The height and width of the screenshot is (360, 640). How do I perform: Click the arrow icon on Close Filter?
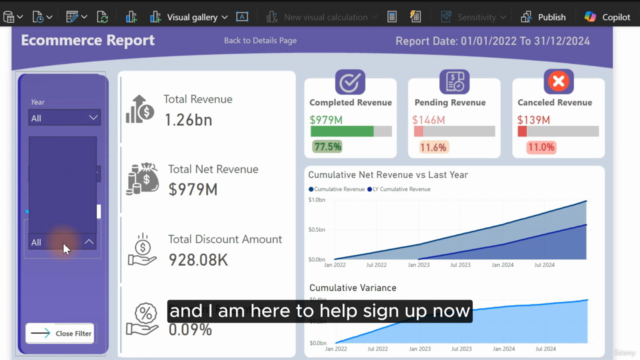click(40, 333)
